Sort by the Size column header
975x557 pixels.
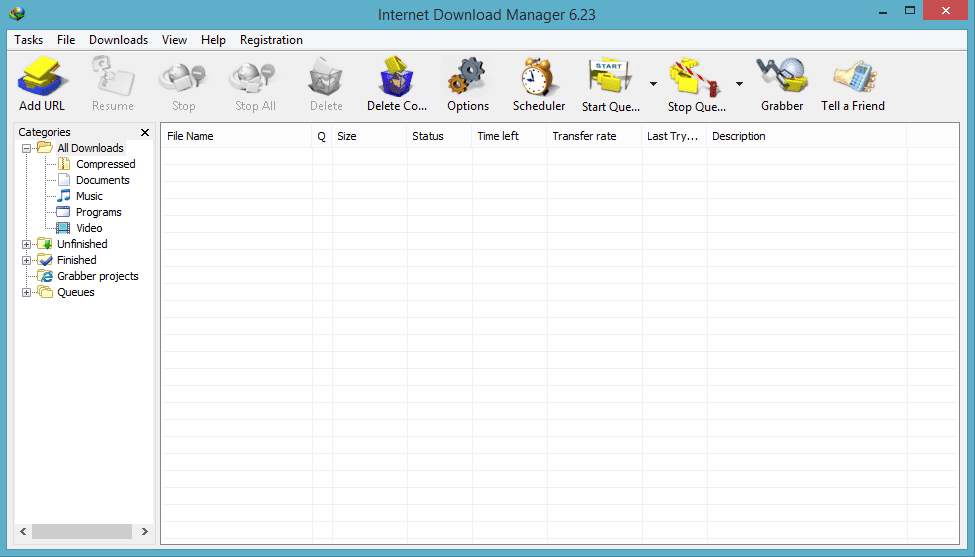(x=369, y=136)
